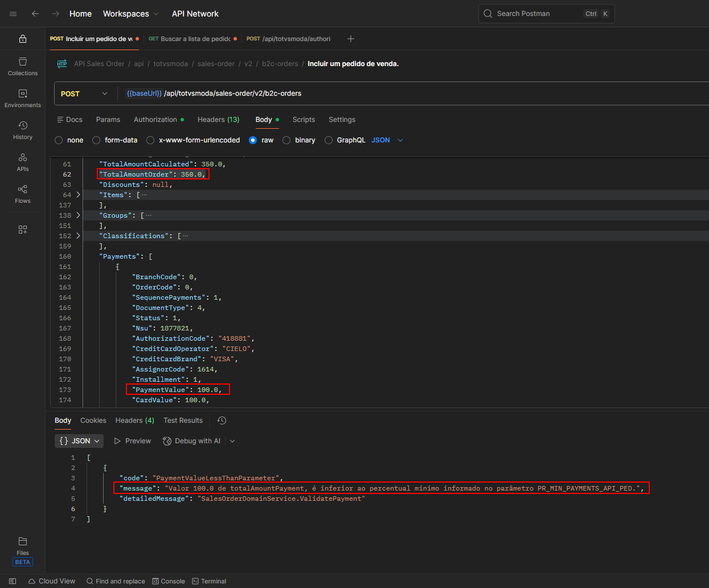Open the Terminal panel

tap(209, 581)
